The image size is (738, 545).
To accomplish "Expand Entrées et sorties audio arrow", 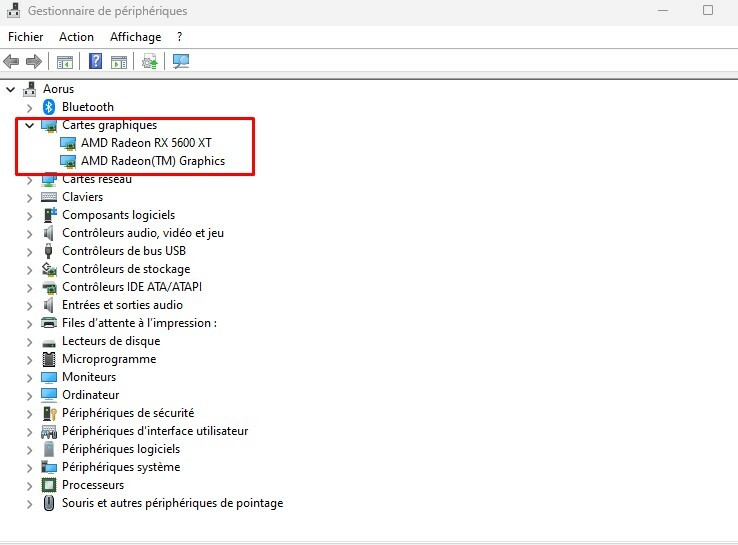I will [30, 306].
